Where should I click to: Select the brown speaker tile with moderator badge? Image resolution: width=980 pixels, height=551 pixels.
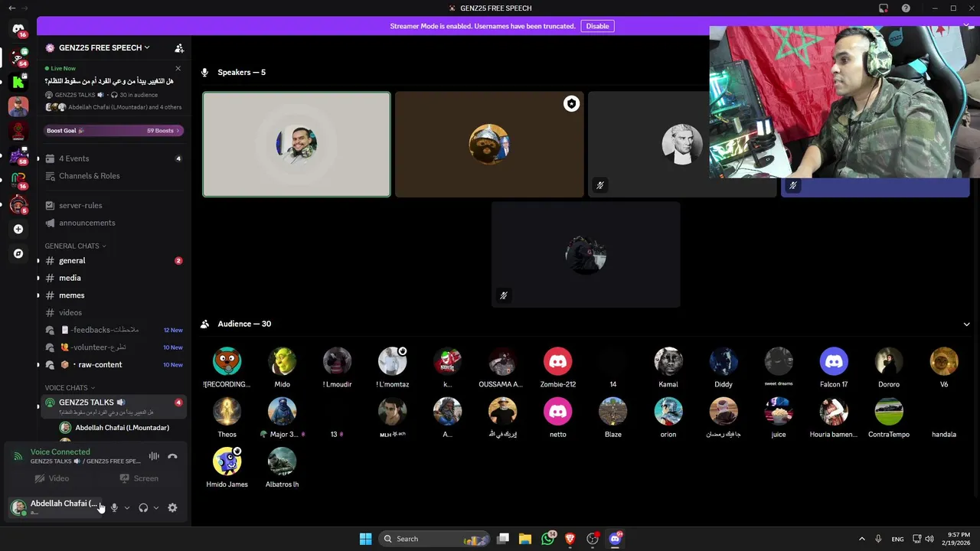click(x=489, y=145)
